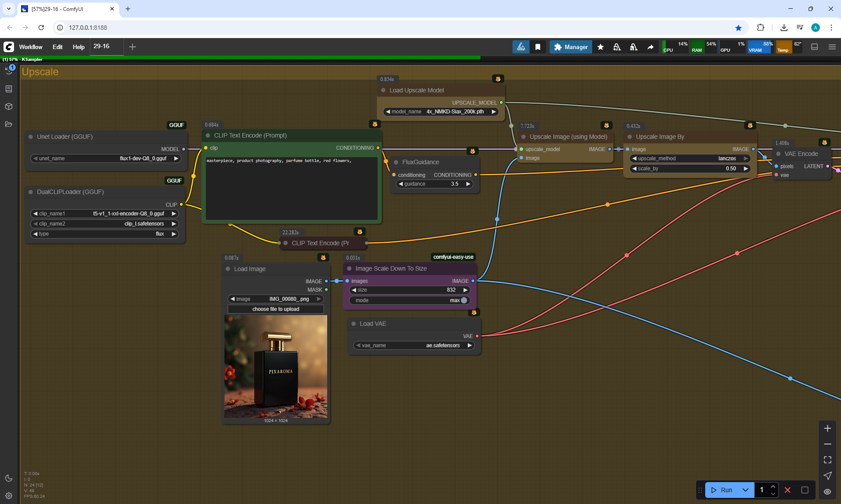This screenshot has width=841, height=504.
Task: Open the Edit menu
Action: [x=57, y=47]
